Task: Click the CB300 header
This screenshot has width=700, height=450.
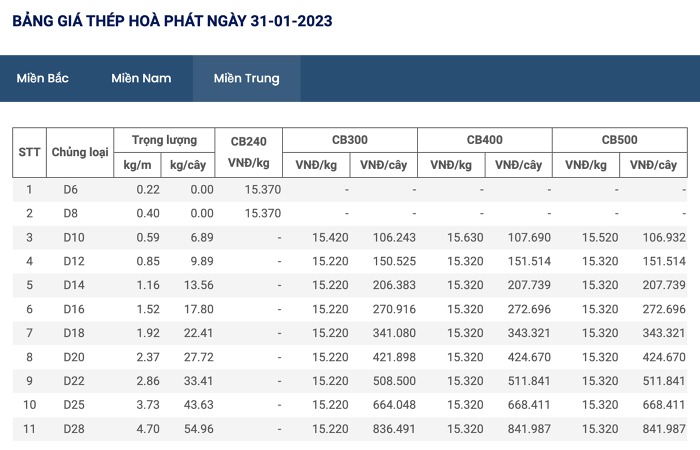Action: 350,140
